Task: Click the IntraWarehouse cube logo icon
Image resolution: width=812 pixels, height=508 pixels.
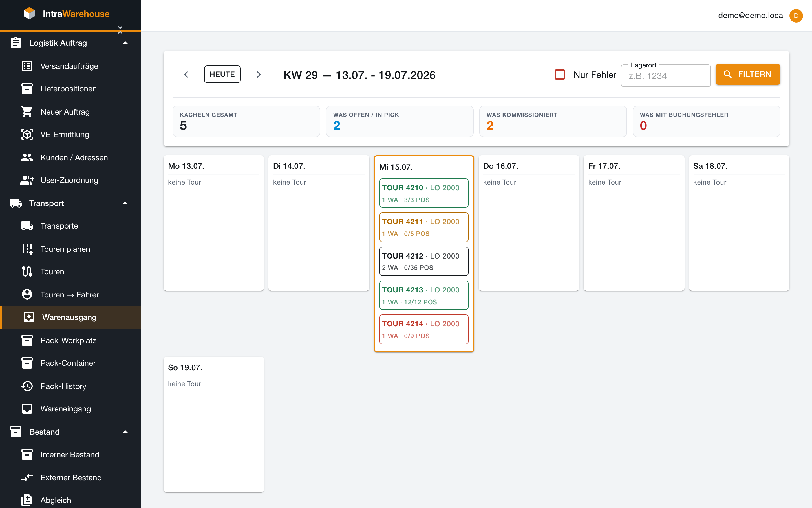Action: (x=29, y=14)
